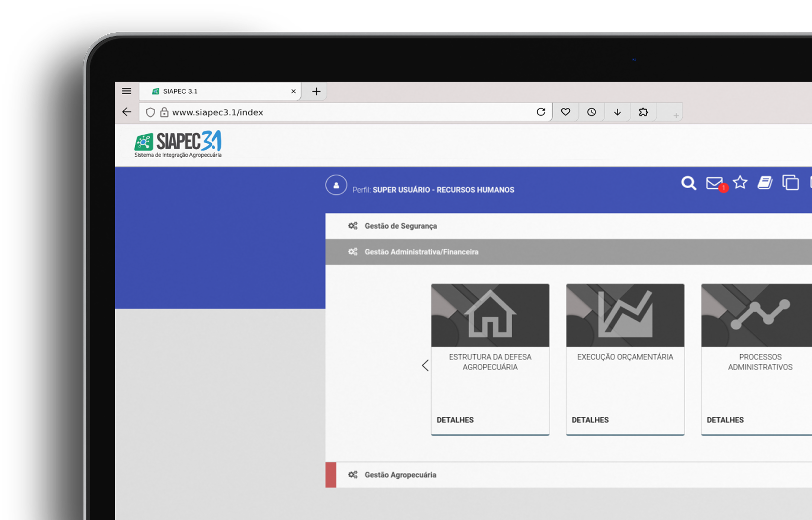Collapse Gestão Administrativa/Financeira section
This screenshot has width=812, height=520.
[x=568, y=252]
